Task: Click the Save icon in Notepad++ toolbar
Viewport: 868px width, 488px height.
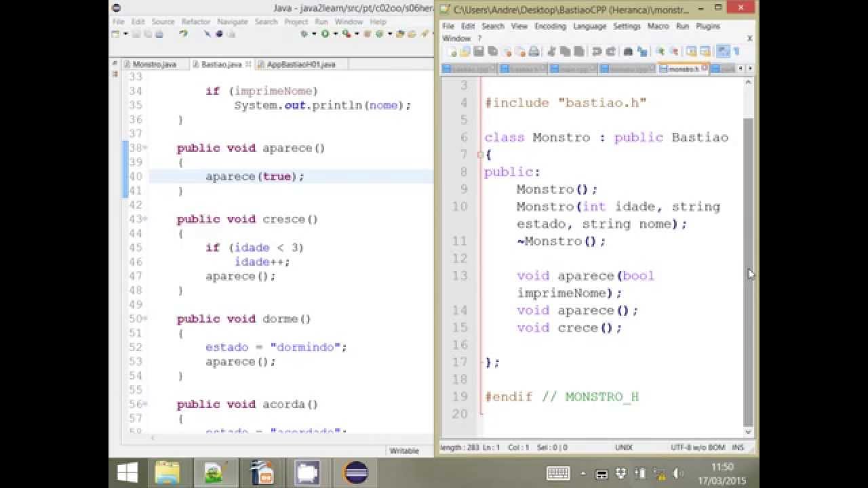Action: 479,52
